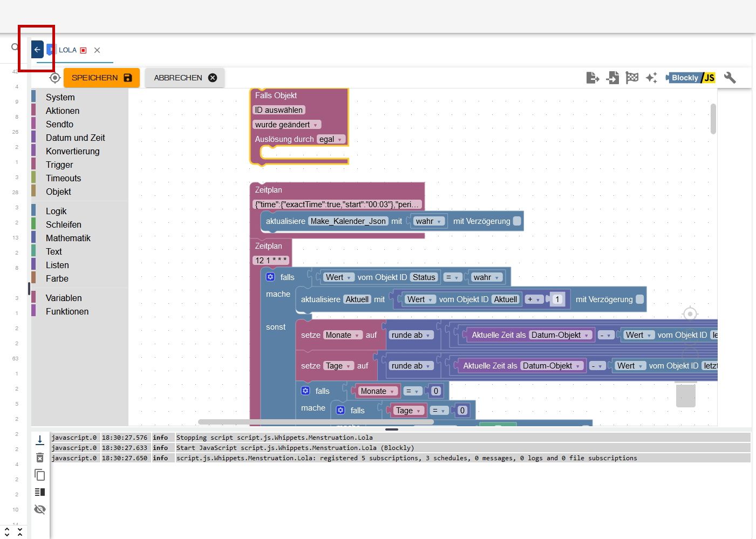This screenshot has width=756, height=539.
Task: Switch to the LOLA tab
Action: tap(67, 50)
